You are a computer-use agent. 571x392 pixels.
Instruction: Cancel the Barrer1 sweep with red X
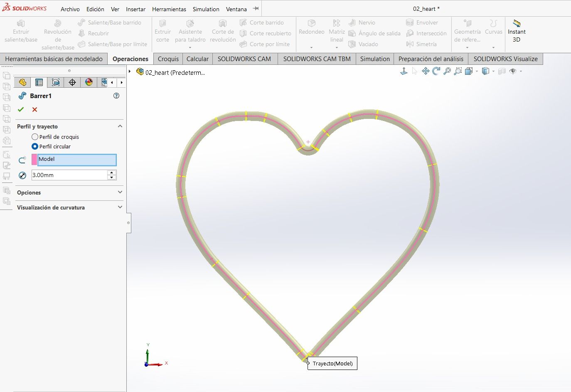pyautogui.click(x=34, y=109)
